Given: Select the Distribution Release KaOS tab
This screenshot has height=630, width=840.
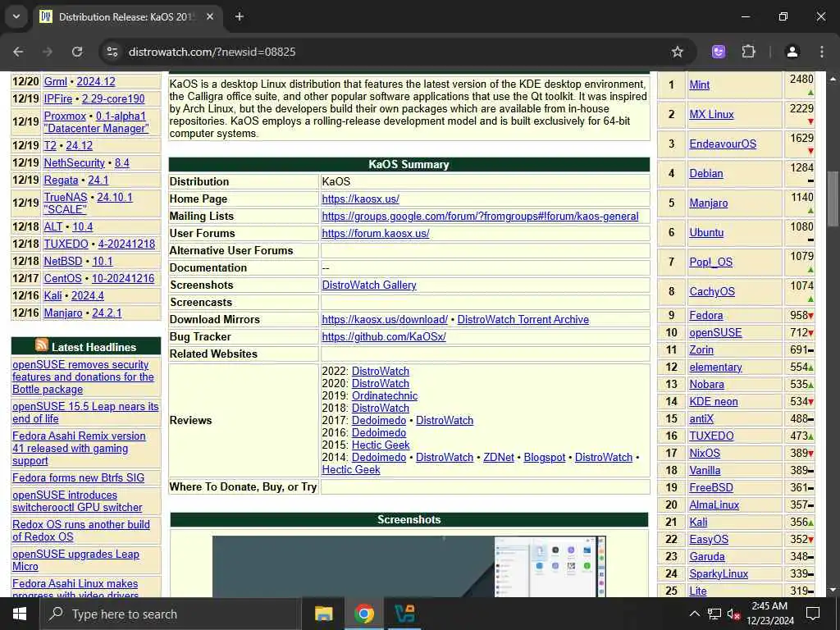Looking at the screenshot, I should [x=128, y=16].
